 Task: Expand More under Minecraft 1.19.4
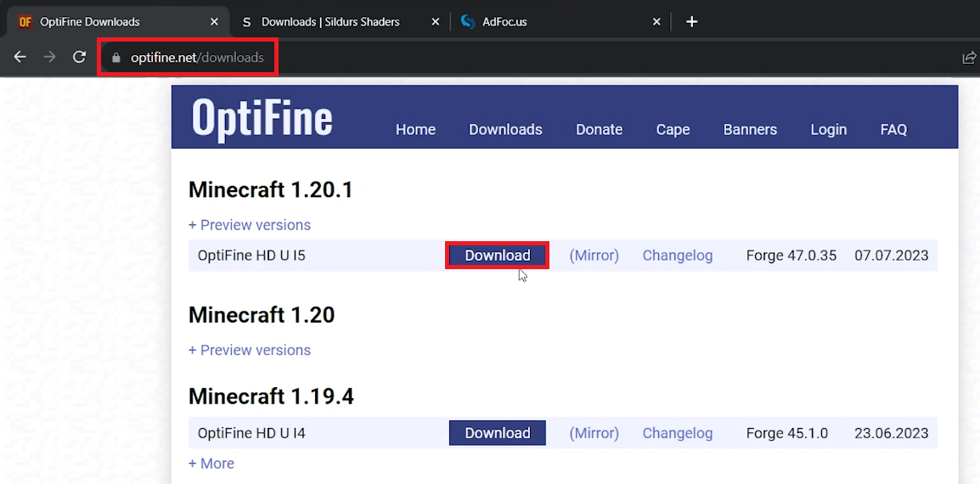(x=211, y=464)
